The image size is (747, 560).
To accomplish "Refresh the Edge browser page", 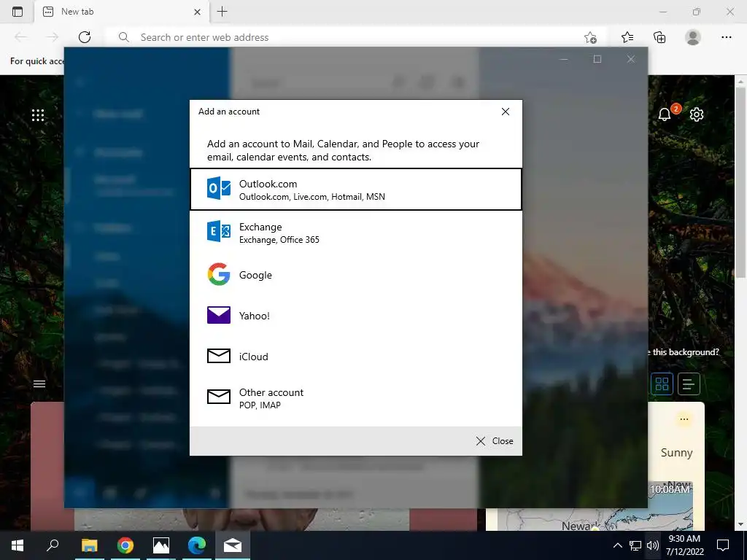I will [x=85, y=37].
